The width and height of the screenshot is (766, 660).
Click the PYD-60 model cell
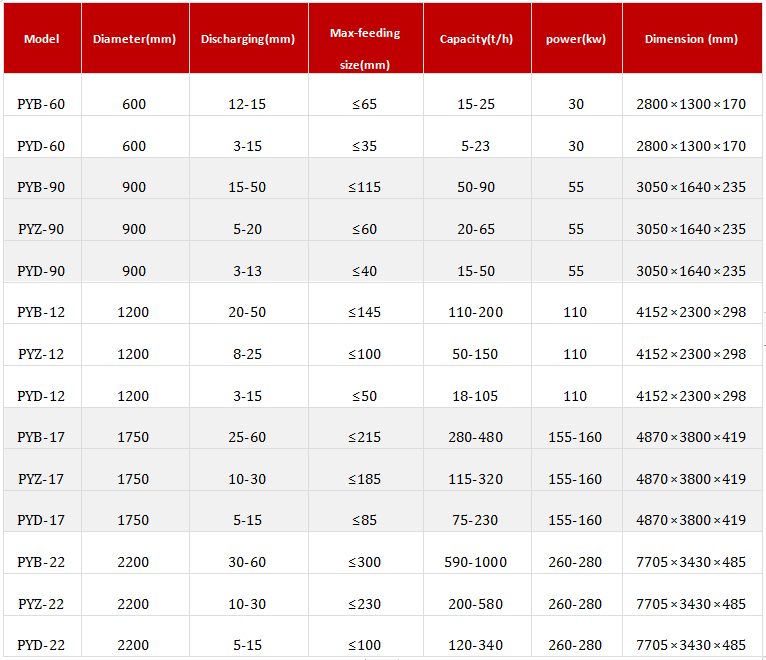point(41,146)
